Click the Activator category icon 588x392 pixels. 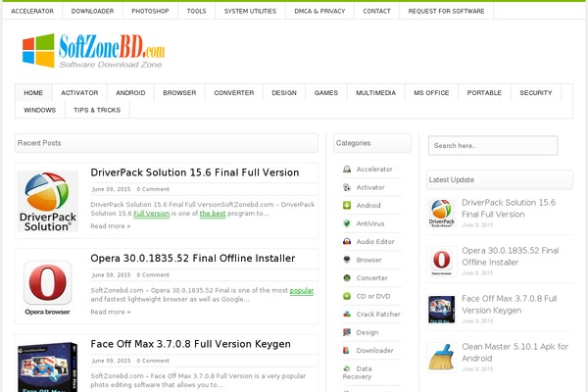(347, 187)
